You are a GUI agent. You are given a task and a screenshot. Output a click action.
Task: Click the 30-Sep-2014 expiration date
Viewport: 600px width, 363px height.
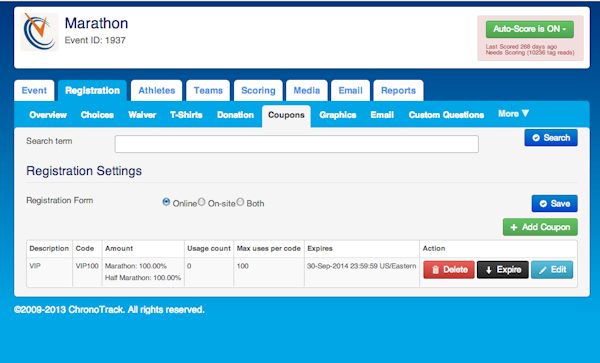click(x=361, y=266)
